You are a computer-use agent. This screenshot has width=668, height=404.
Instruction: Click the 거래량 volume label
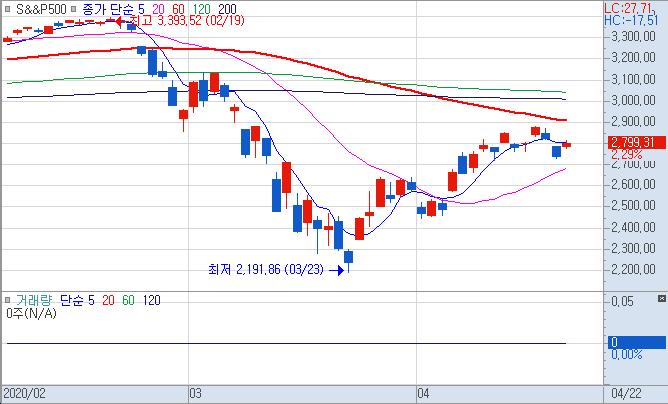point(34,300)
